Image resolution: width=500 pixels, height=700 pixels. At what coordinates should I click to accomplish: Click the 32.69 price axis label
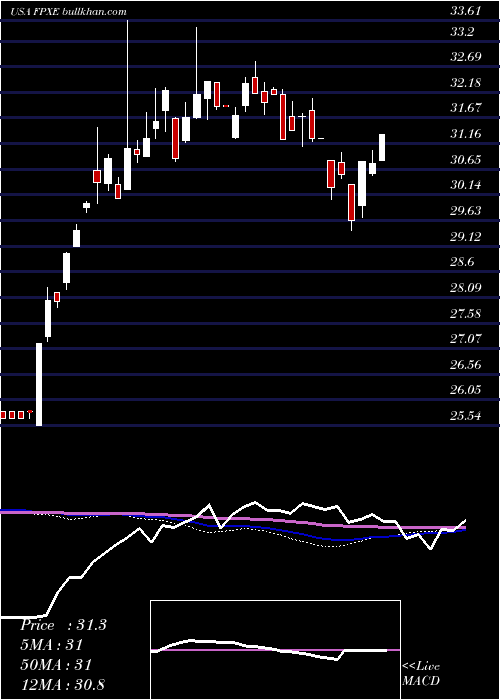pyautogui.click(x=466, y=57)
